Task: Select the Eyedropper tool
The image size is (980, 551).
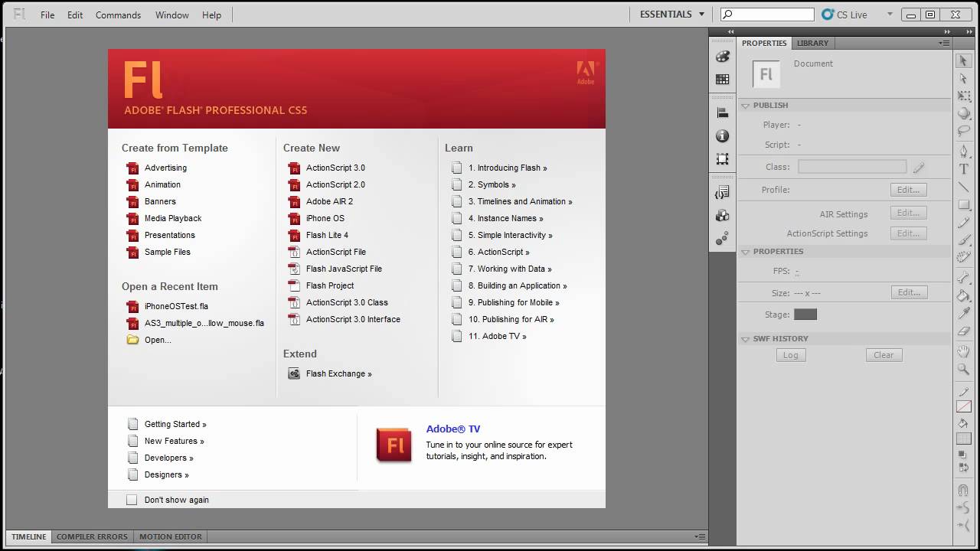Action: (x=964, y=313)
